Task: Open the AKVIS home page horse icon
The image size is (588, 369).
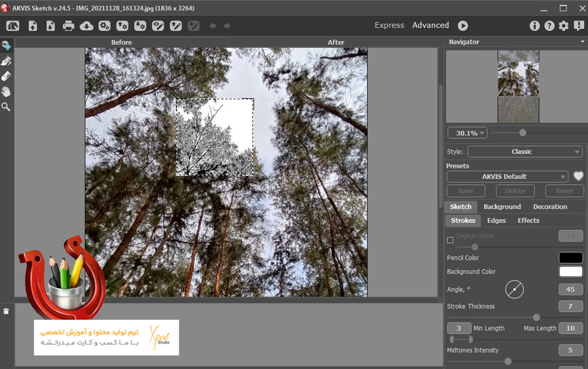Action: [x=13, y=25]
